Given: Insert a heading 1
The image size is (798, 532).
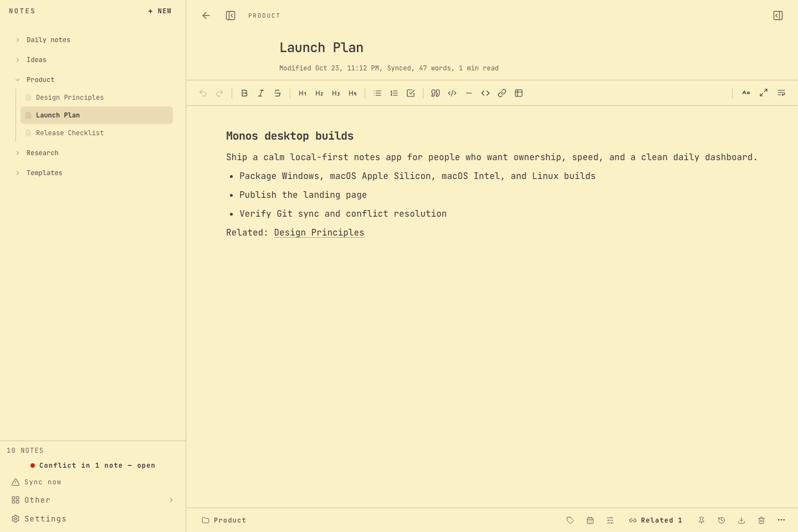Looking at the screenshot, I should point(303,93).
